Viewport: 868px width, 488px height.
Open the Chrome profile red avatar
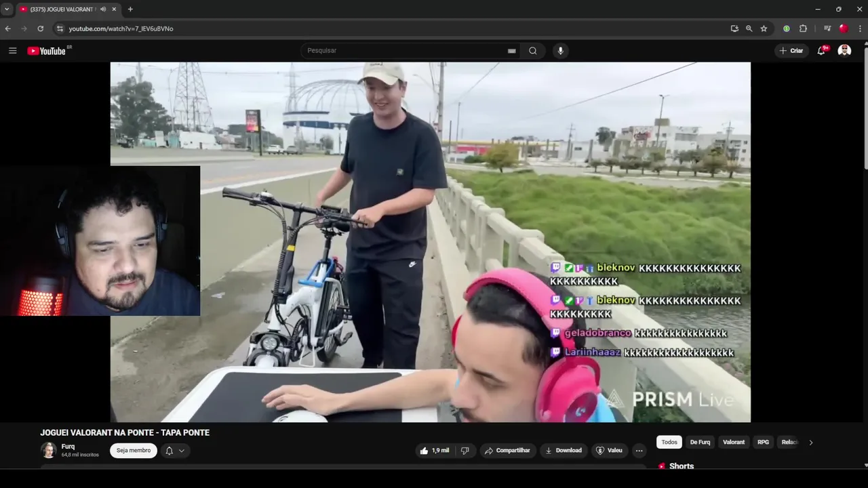[x=844, y=28]
